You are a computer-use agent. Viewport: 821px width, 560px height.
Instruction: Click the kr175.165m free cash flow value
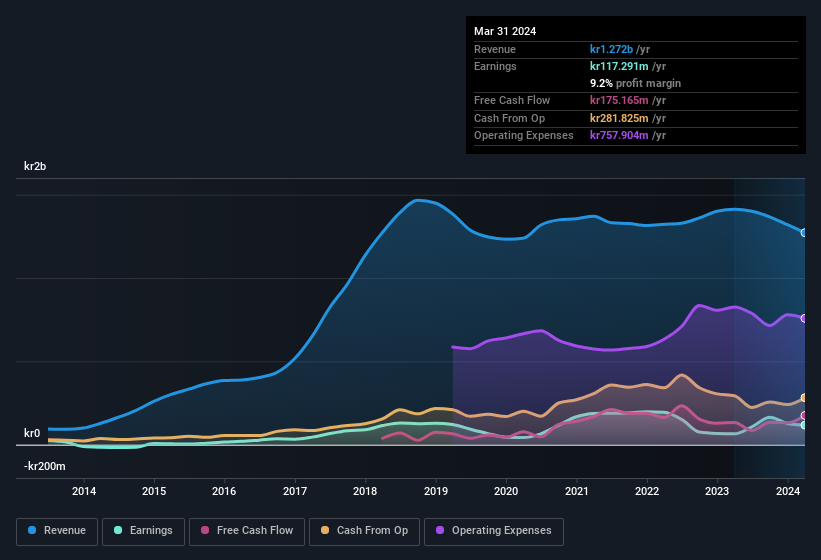pos(620,101)
